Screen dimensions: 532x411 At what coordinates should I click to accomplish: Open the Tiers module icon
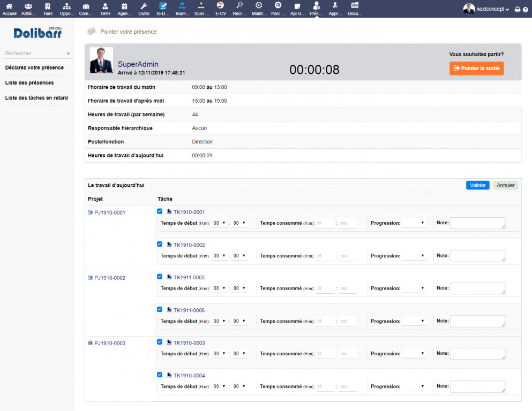tap(48, 6)
